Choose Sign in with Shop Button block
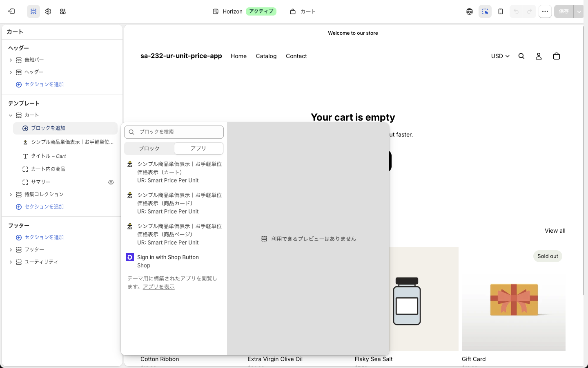Viewport: 588px width, 368px height. pyautogui.click(x=174, y=261)
